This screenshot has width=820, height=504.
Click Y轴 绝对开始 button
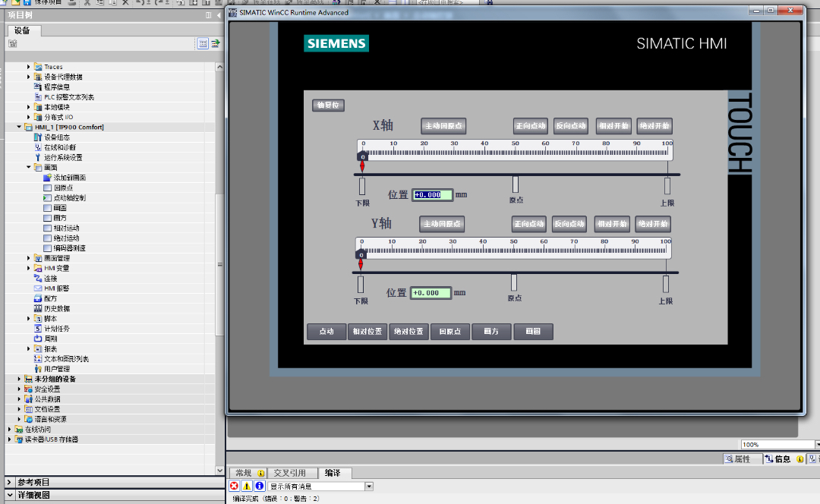pos(653,224)
